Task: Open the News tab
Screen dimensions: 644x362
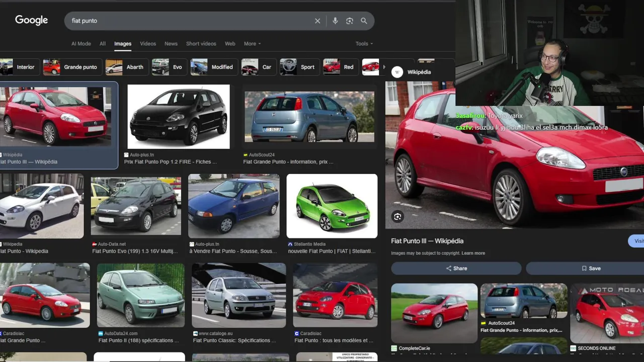Action: (171, 44)
